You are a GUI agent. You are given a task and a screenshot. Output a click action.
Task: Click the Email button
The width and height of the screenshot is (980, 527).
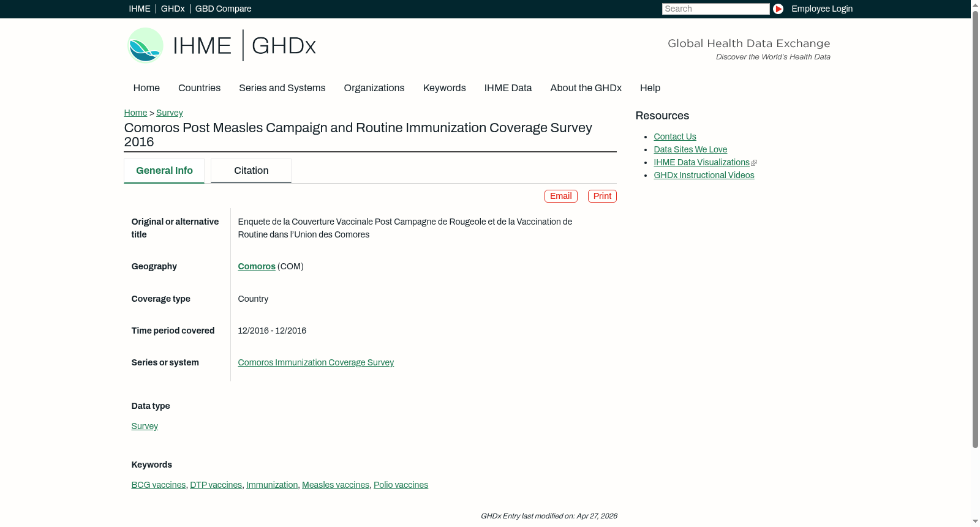[x=561, y=196]
